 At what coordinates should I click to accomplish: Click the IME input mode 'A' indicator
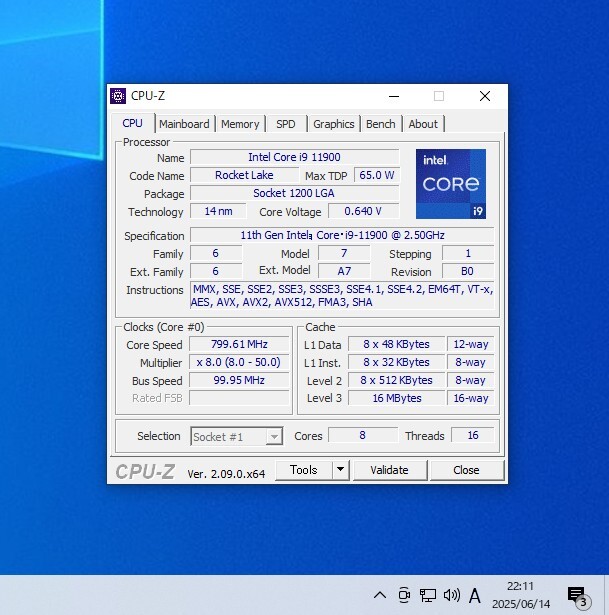tap(474, 595)
